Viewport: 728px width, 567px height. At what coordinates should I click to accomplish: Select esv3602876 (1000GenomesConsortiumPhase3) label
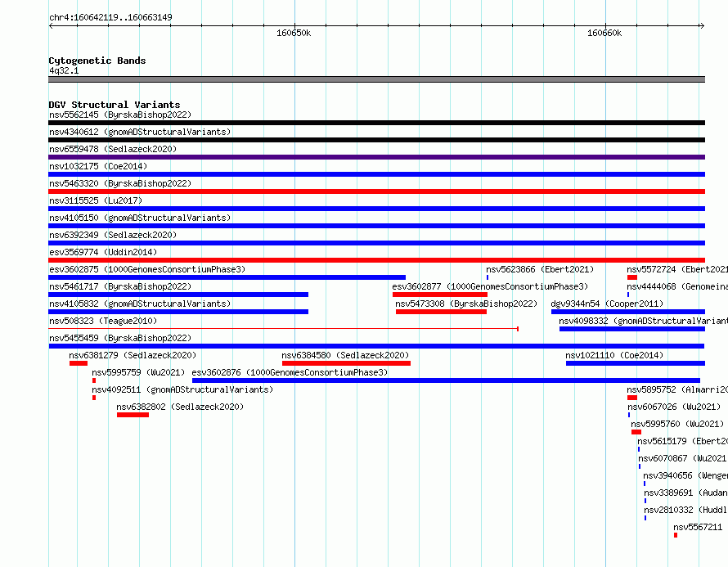(x=290, y=372)
